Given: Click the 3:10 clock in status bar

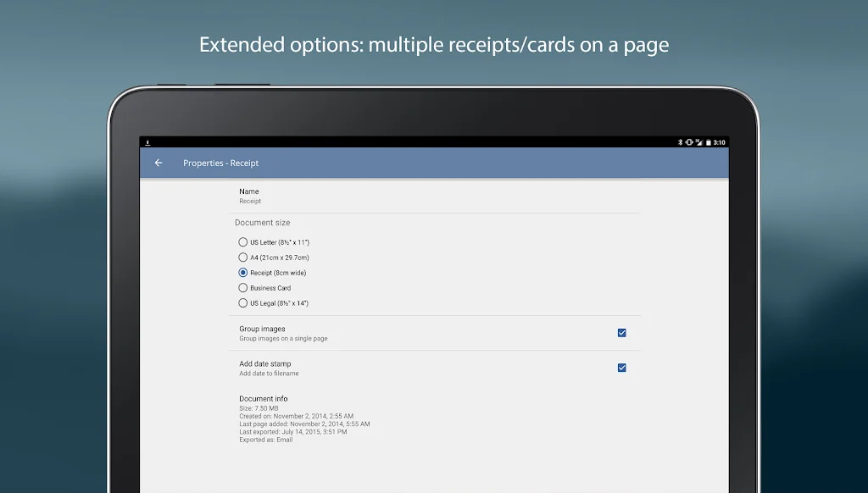Looking at the screenshot, I should (719, 142).
